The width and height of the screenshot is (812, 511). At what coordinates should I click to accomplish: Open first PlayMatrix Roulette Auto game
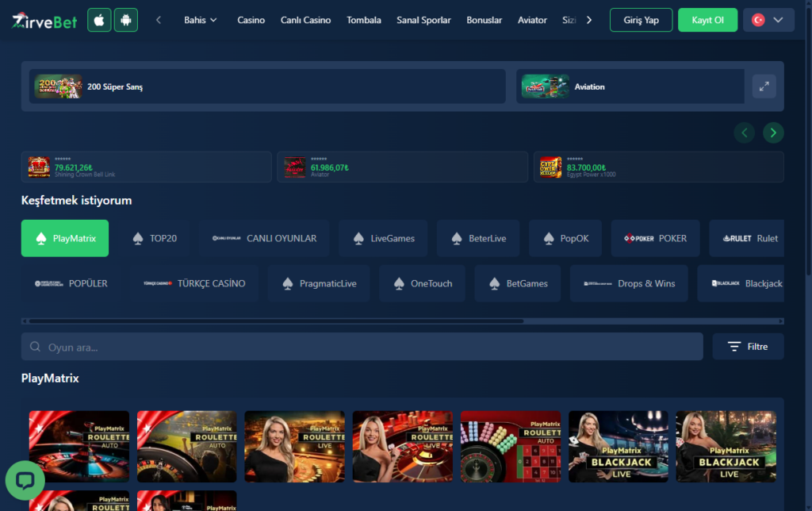(x=79, y=447)
